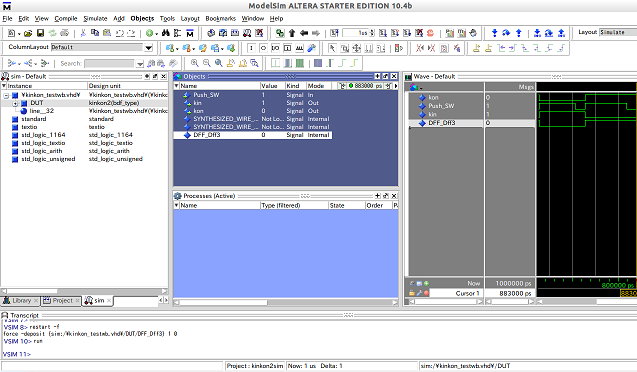Find with the binoculars toolbar icon
Screen dimensions: 637x372
(165, 33)
